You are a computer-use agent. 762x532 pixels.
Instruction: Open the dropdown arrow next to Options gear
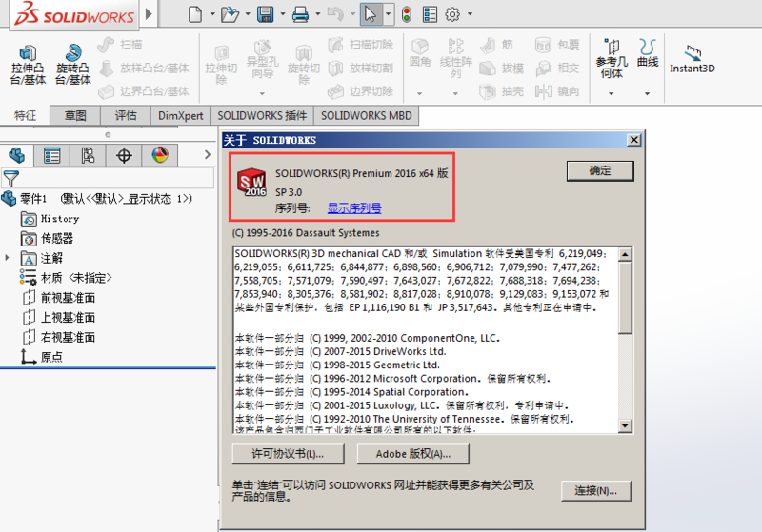[x=470, y=14]
